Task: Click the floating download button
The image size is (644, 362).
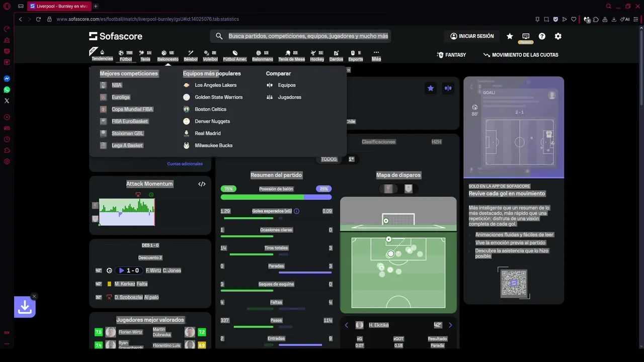Action: coord(25,307)
